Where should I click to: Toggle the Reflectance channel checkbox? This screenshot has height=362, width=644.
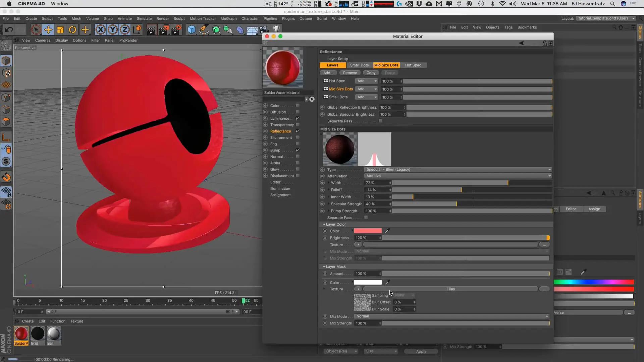pos(298,131)
